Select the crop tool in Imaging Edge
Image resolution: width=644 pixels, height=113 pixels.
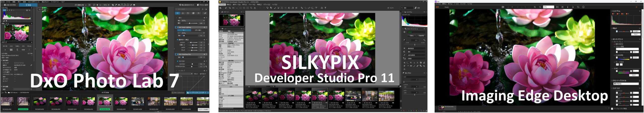(x=578, y=7)
